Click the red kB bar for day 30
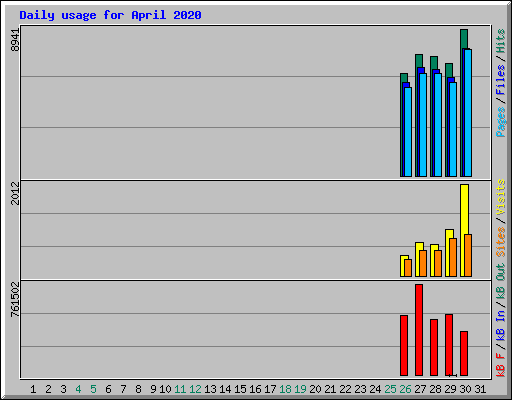Image resolution: width=512 pixels, height=400 pixels. 464,353
